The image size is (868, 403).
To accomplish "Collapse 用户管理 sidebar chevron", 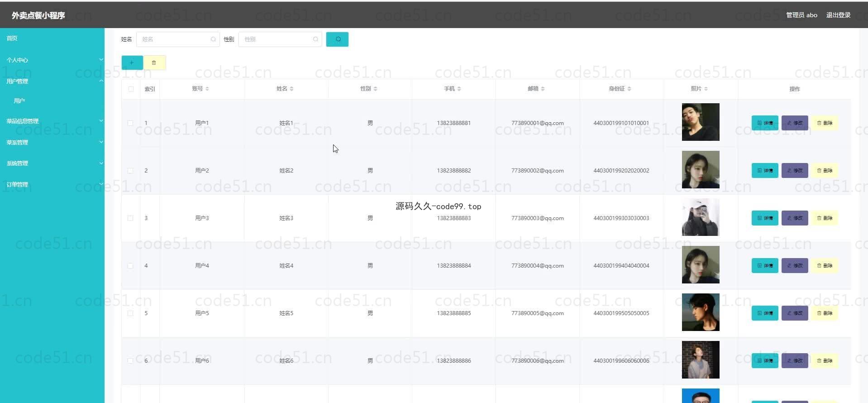I will (x=101, y=81).
